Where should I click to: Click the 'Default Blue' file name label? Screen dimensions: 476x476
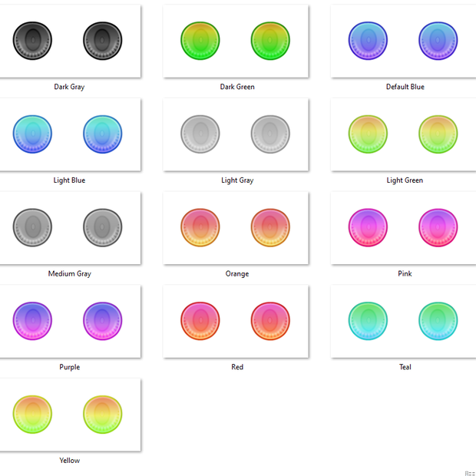coord(405,87)
